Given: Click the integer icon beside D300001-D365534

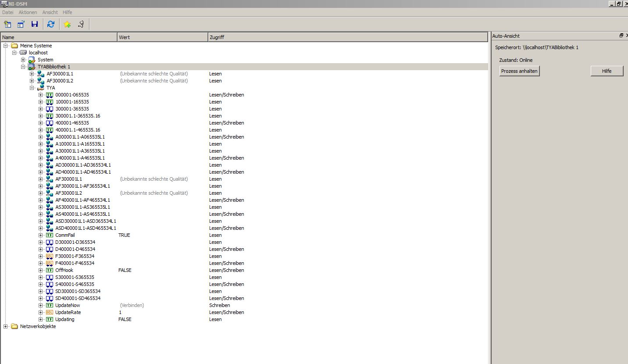Looking at the screenshot, I should pyautogui.click(x=50, y=242).
